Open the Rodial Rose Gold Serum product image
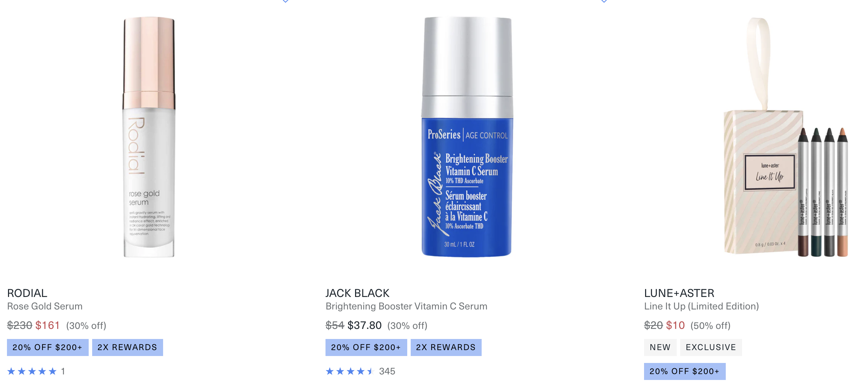The height and width of the screenshot is (389, 868). 149,137
